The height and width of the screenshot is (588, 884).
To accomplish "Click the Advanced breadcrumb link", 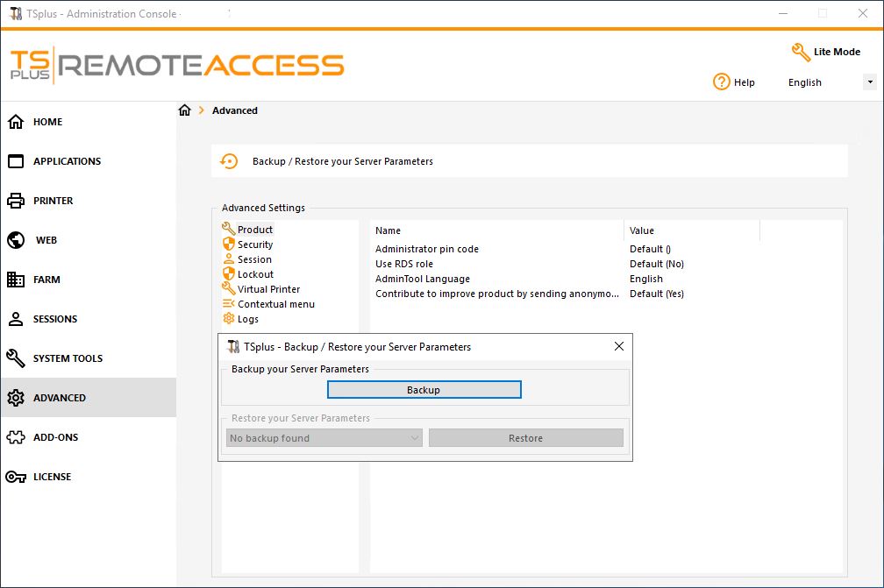I will click(234, 110).
